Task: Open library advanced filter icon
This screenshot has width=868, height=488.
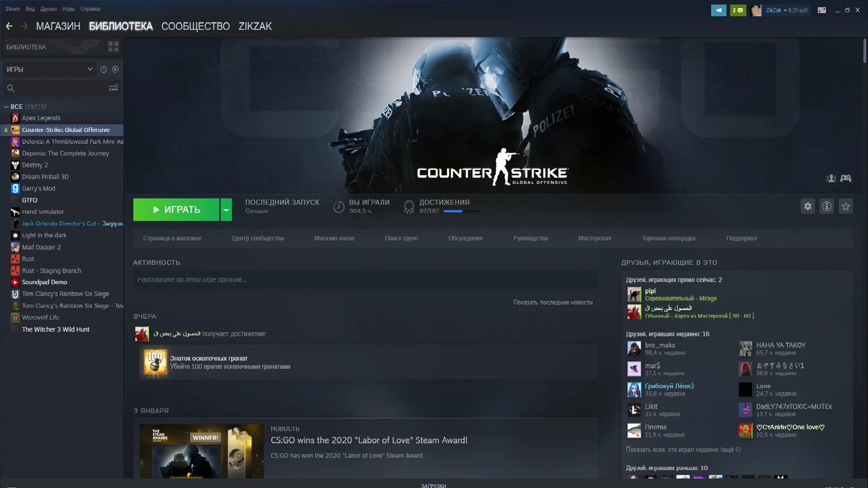Action: coord(113,88)
